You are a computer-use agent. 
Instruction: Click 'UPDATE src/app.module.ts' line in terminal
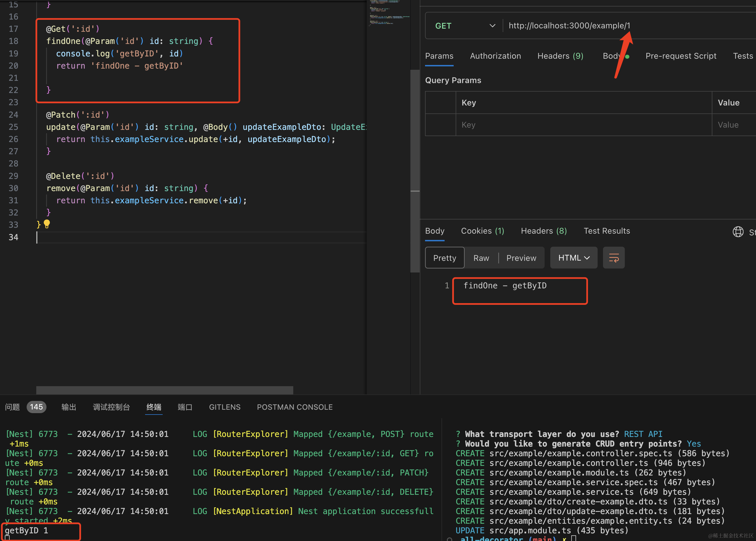click(541, 530)
